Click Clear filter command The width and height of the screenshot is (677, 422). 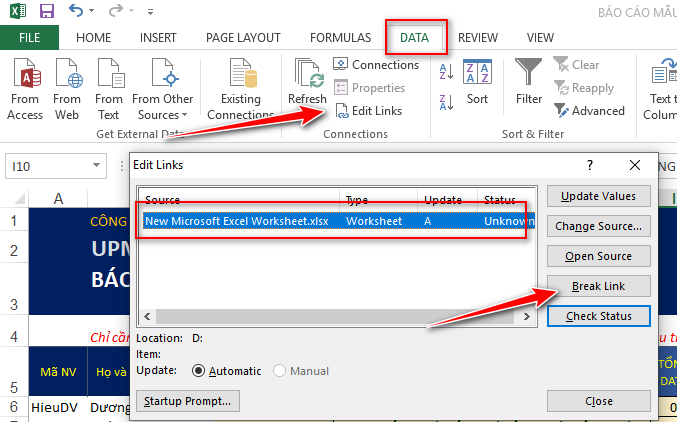coord(576,64)
